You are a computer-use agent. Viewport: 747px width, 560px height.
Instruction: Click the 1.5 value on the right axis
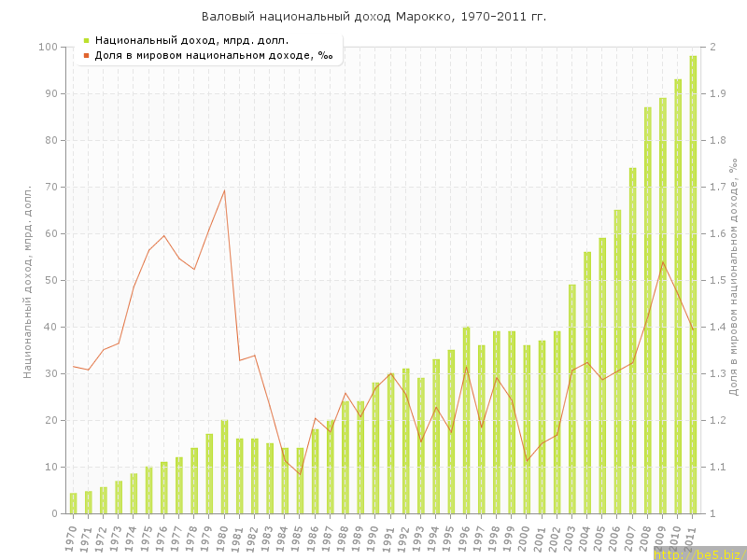tap(717, 280)
